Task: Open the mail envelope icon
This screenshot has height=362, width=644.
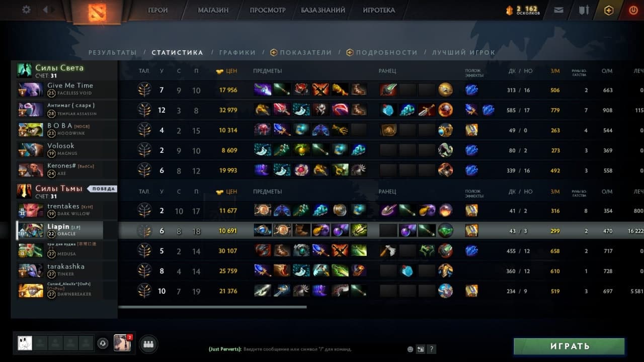Action: 558,10
